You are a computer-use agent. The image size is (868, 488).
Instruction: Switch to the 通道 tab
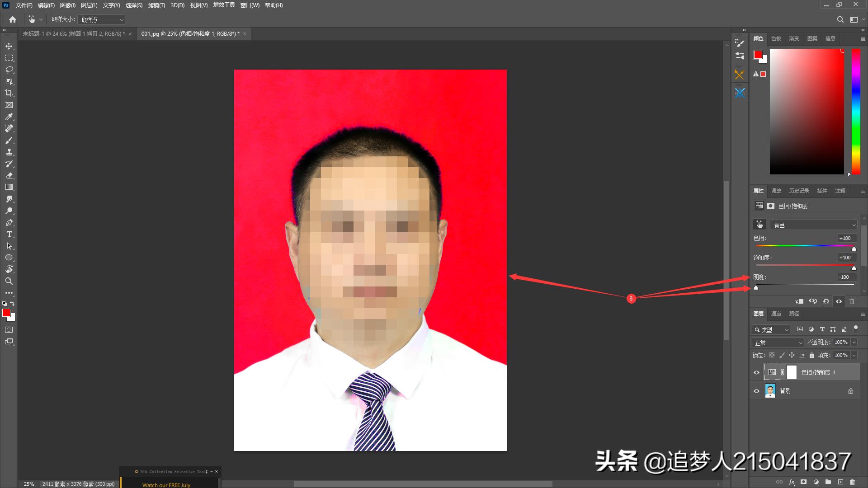(776, 313)
